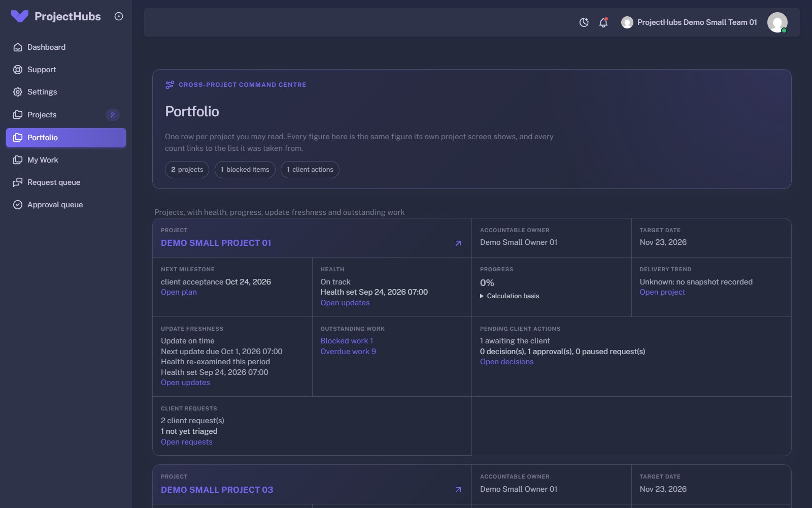Click the '1 awaiting the client' text
The height and width of the screenshot is (508, 812).
click(515, 341)
